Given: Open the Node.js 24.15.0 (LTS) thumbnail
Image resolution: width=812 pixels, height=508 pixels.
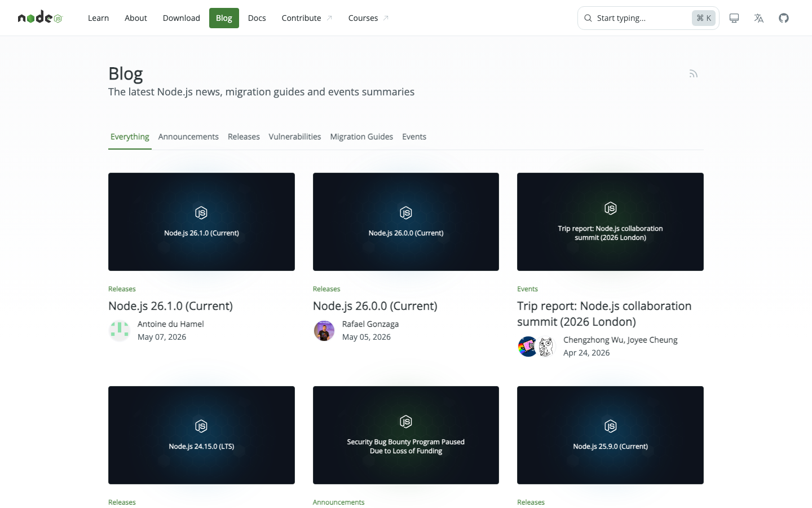Looking at the screenshot, I should [x=201, y=435].
